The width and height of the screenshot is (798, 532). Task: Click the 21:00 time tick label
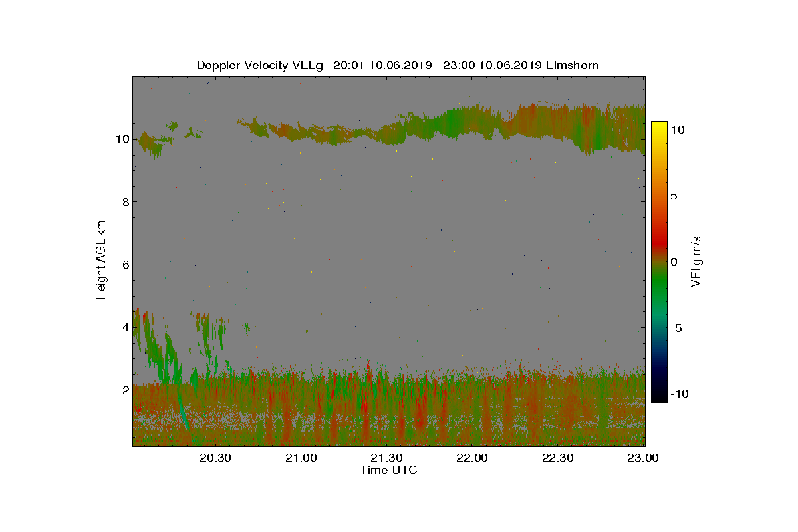[301, 458]
